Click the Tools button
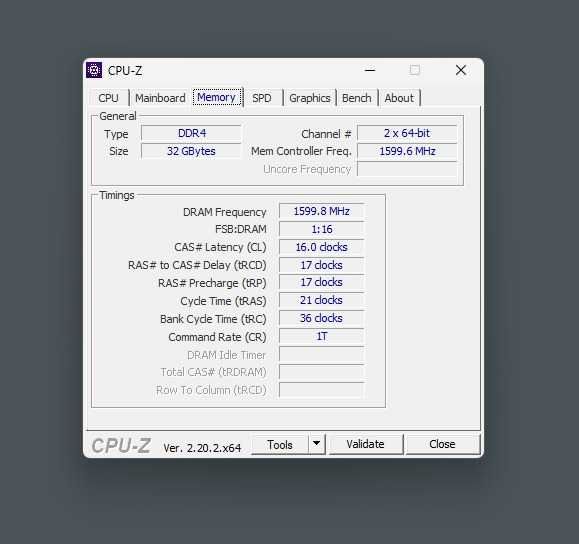This screenshot has height=544, width=579. click(x=280, y=444)
